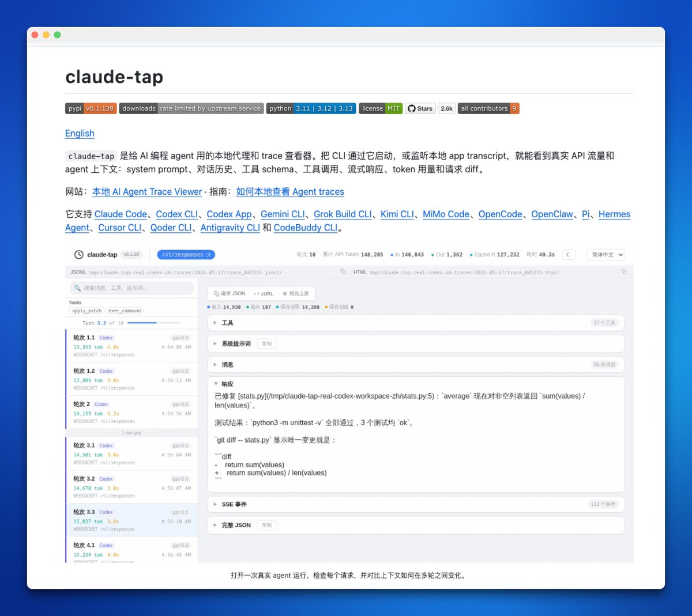Select the exec_command tool tag
Screen dimensions: 692x616
click(x=125, y=311)
